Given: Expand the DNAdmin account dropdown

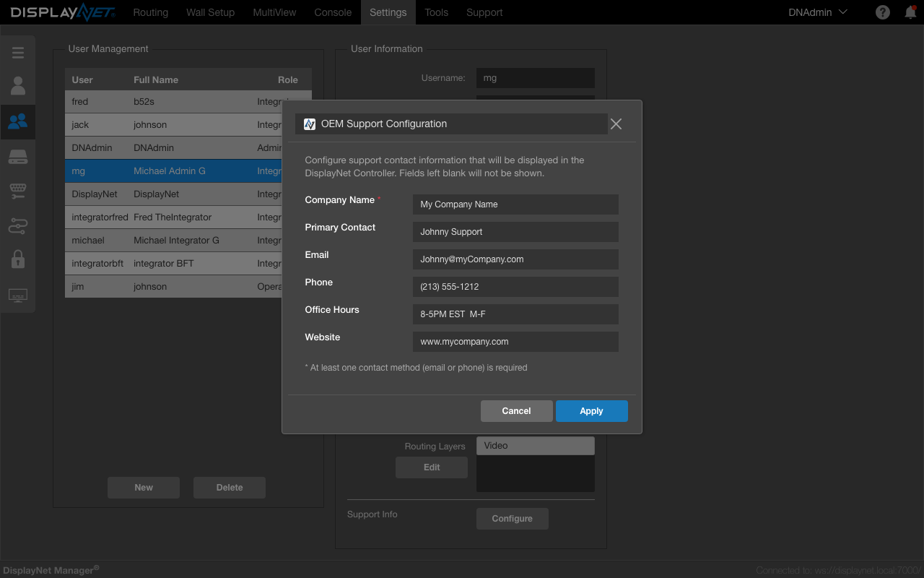Looking at the screenshot, I should point(818,12).
